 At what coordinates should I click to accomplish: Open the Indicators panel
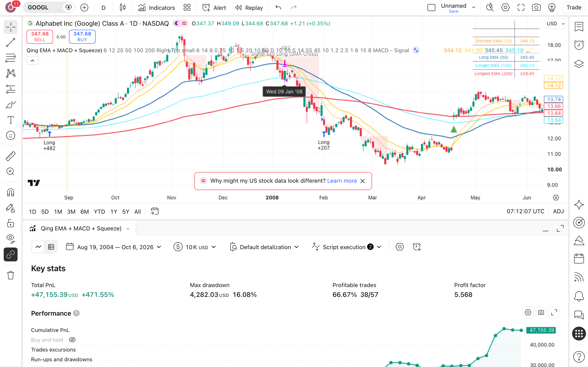coord(156,8)
